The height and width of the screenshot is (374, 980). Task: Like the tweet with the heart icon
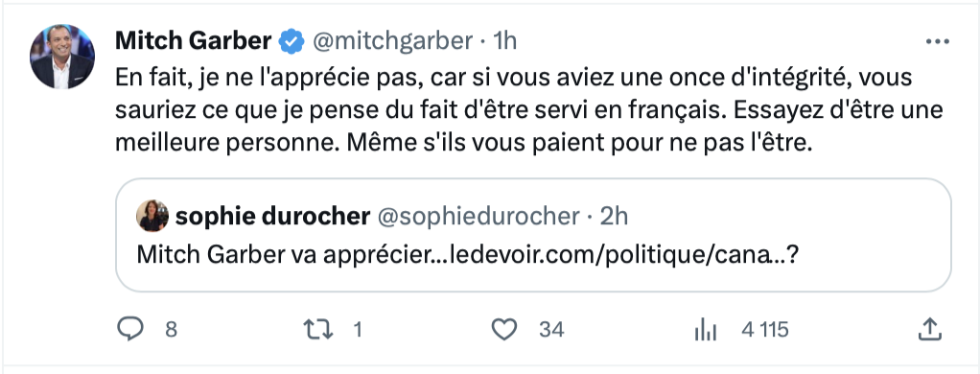pos(503,329)
